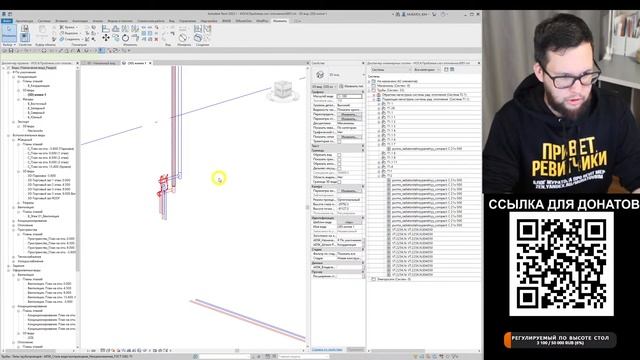Click the Create Group icon in the ribbon

coord(198,29)
